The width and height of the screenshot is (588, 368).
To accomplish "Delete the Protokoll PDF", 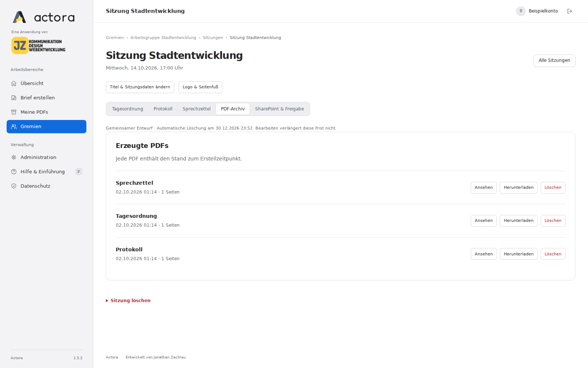I will coord(553,254).
